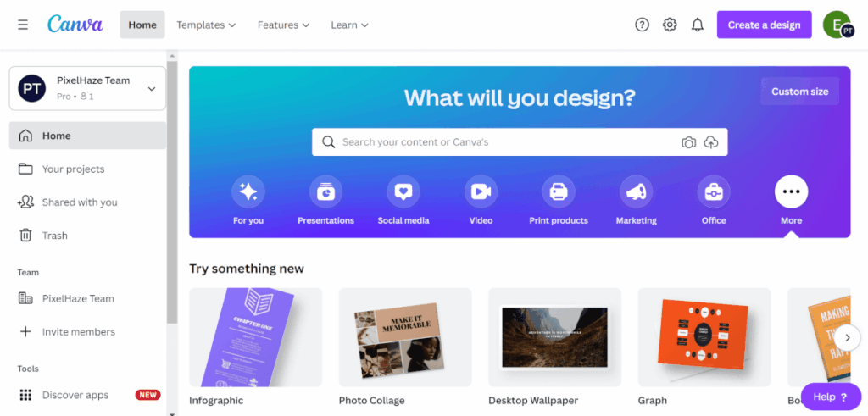
Task: Click the help question mark icon in header
Action: [x=642, y=25]
